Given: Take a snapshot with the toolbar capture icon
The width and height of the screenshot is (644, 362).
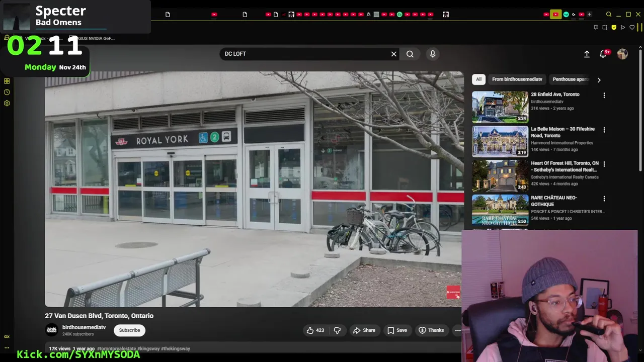Looking at the screenshot, I should point(605,27).
